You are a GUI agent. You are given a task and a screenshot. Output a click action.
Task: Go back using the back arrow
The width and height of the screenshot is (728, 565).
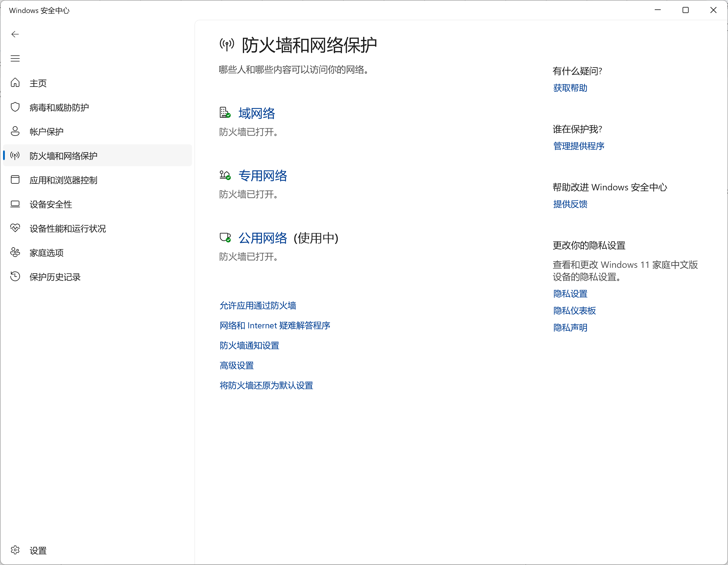tap(15, 34)
